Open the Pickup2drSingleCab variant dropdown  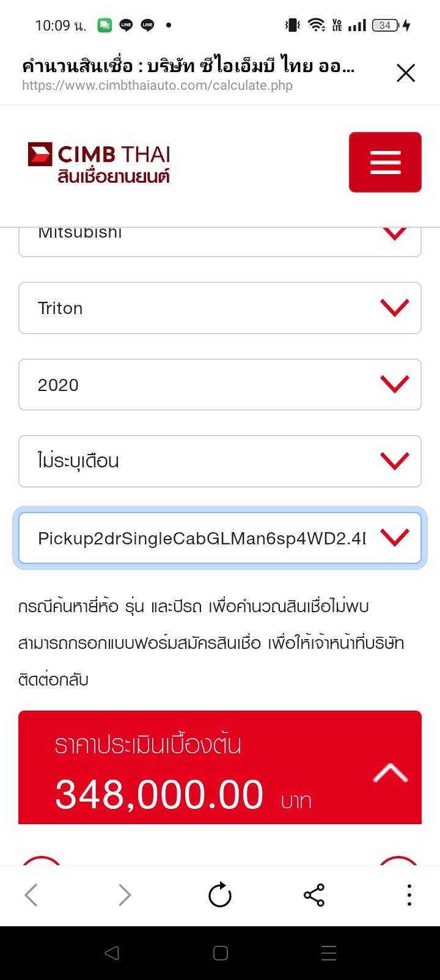pos(220,538)
